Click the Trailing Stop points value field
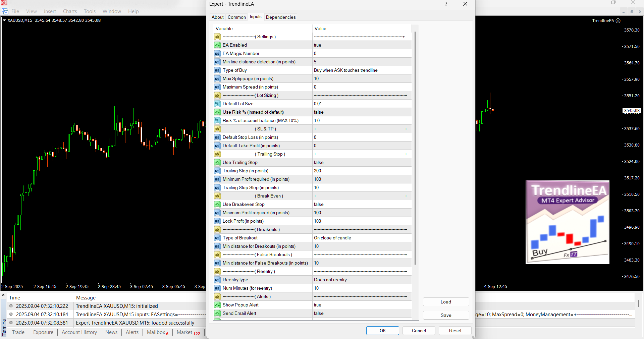This screenshot has height=339, width=644. pos(362,171)
